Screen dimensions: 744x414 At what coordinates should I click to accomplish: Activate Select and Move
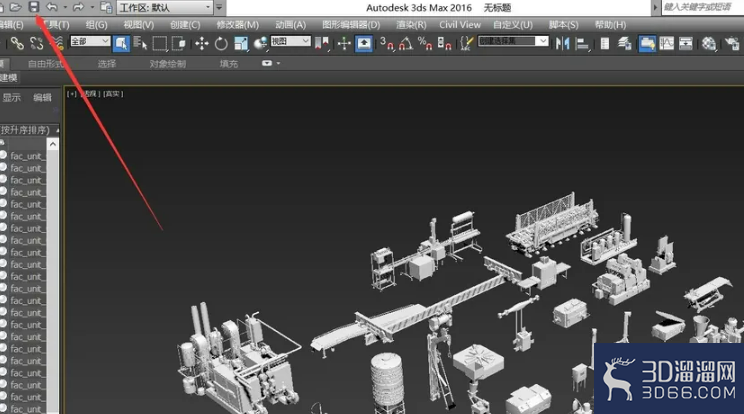pyautogui.click(x=202, y=44)
